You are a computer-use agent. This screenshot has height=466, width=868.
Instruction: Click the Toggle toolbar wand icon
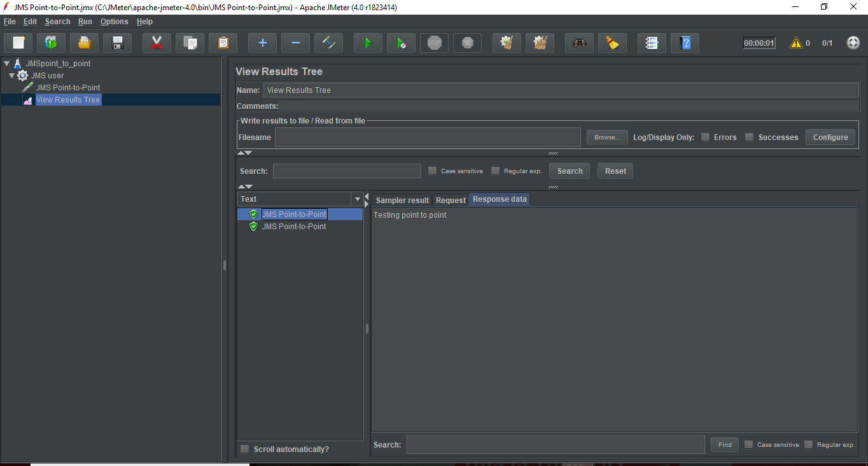(328, 43)
